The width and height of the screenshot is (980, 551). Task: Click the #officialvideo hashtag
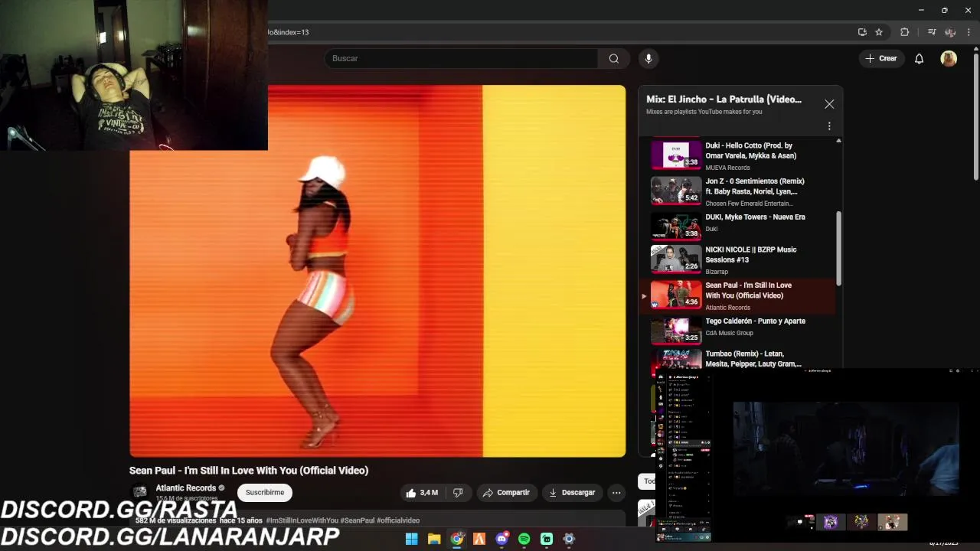coord(398,520)
